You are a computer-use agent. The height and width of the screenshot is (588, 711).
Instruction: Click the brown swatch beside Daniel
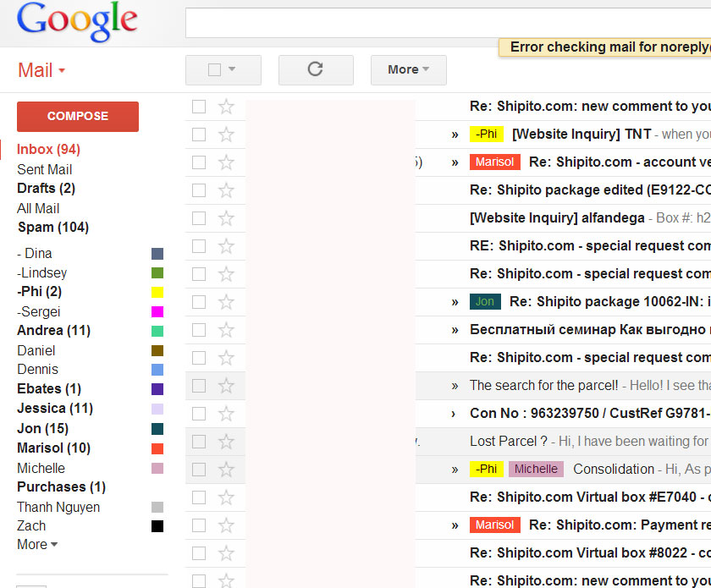tap(157, 351)
